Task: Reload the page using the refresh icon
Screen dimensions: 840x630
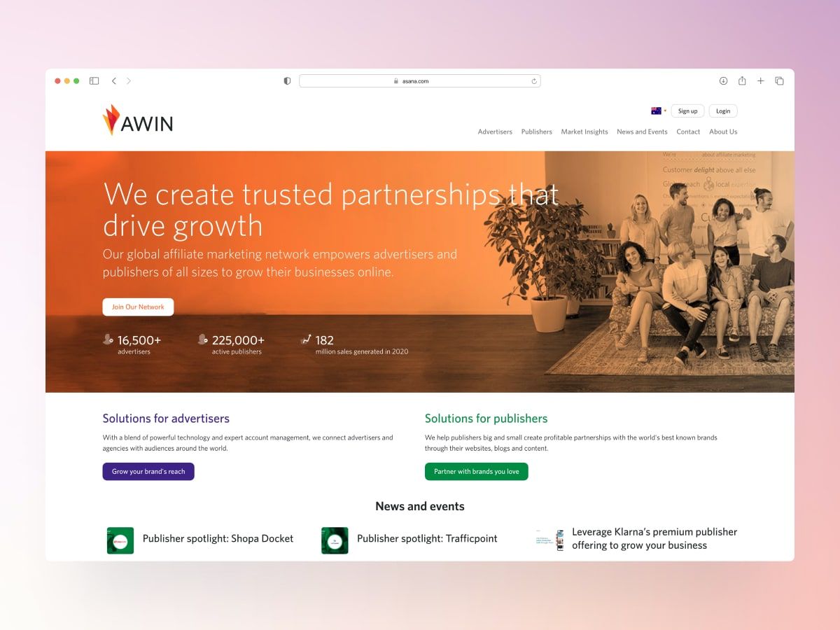Action: coord(534,81)
